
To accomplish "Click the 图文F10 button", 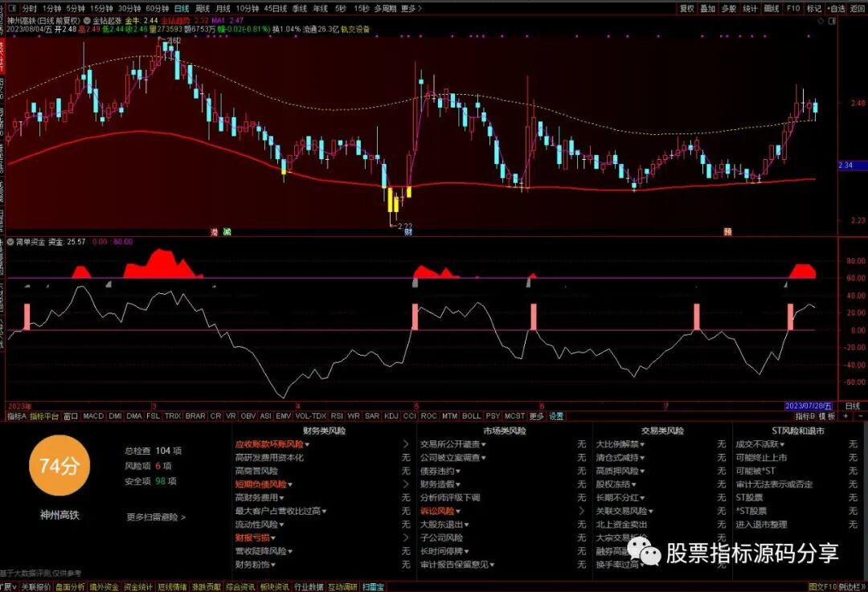I will tap(822, 587).
